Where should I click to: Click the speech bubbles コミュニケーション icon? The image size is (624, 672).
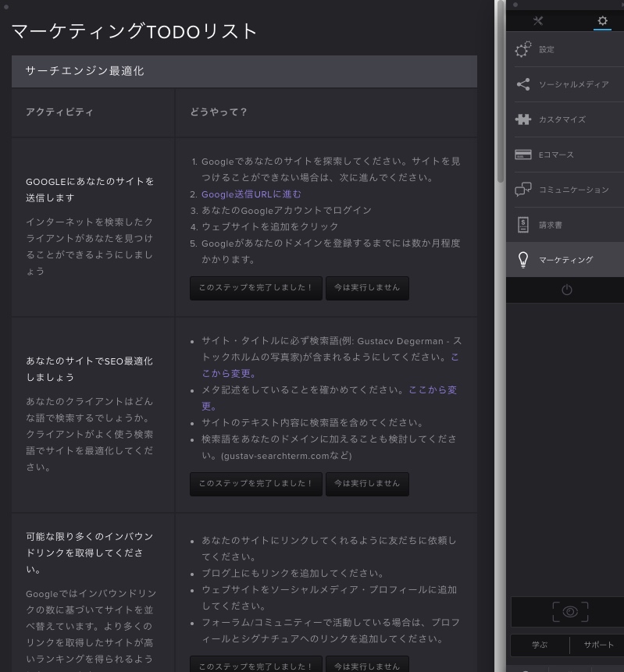point(523,189)
